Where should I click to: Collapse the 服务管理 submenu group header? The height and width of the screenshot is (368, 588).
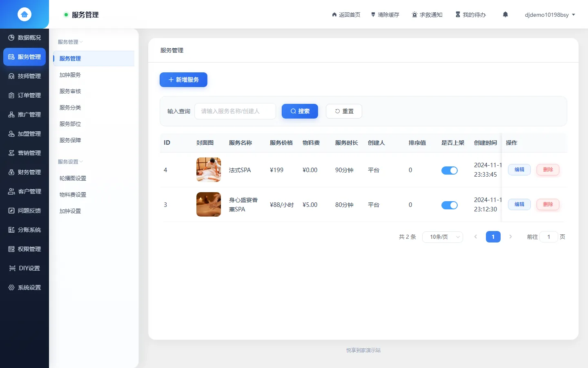70,42
